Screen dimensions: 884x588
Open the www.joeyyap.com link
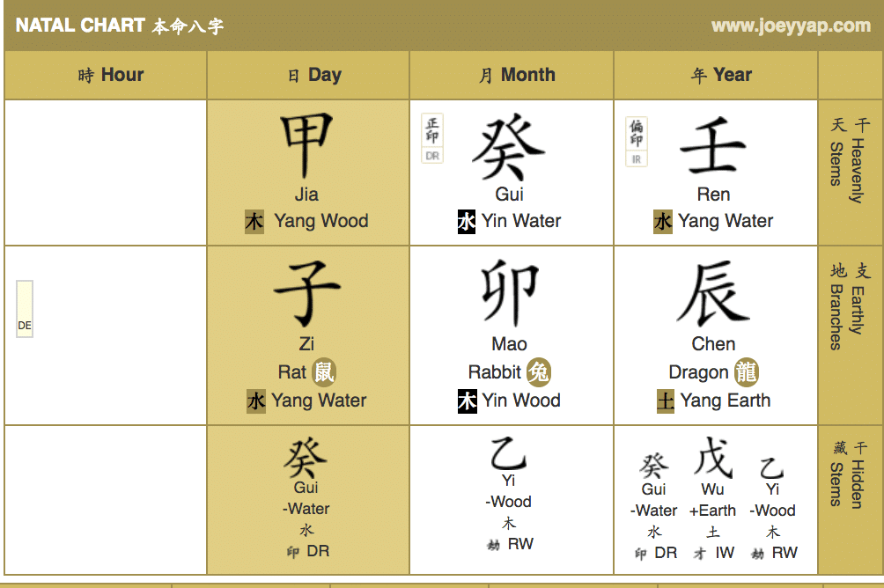[x=791, y=26]
